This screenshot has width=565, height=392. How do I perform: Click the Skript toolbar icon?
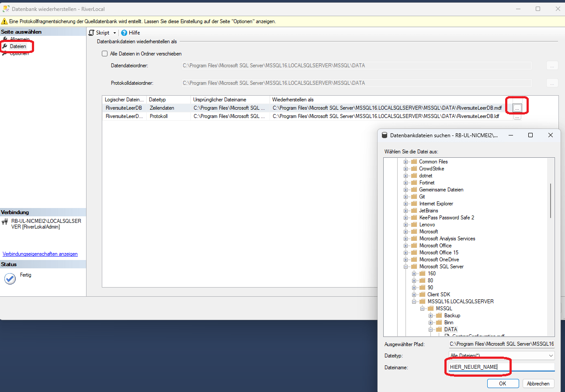92,33
